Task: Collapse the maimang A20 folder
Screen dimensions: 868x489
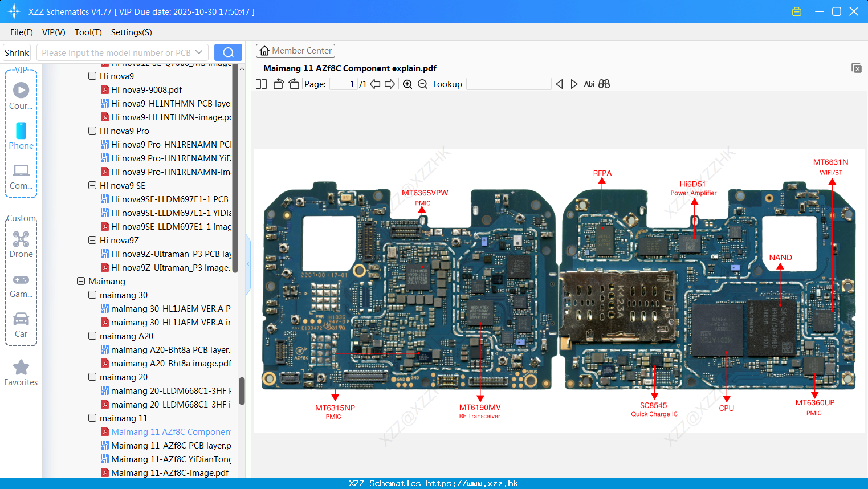Action: pos(92,336)
